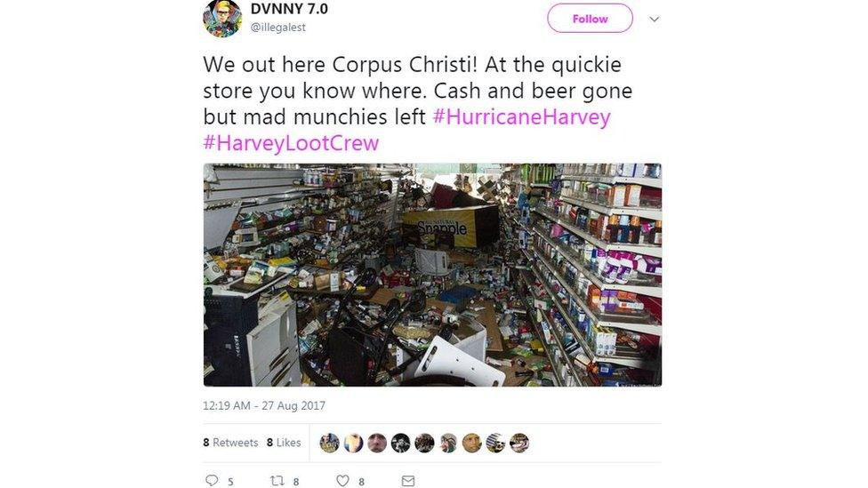Open the tweet timestamp 27 Aug 2017
The image size is (868, 488).
pyautogui.click(x=264, y=405)
